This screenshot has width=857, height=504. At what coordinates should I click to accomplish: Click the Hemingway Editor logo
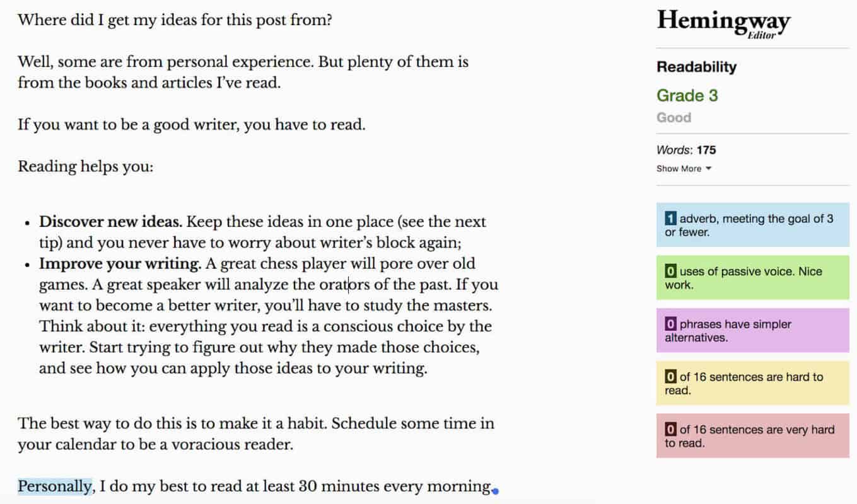coord(723,23)
